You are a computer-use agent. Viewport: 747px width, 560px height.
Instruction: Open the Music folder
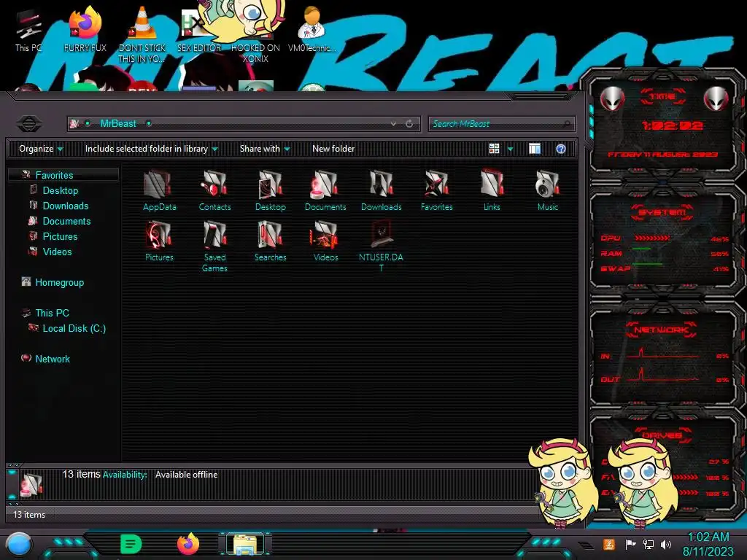(x=547, y=190)
